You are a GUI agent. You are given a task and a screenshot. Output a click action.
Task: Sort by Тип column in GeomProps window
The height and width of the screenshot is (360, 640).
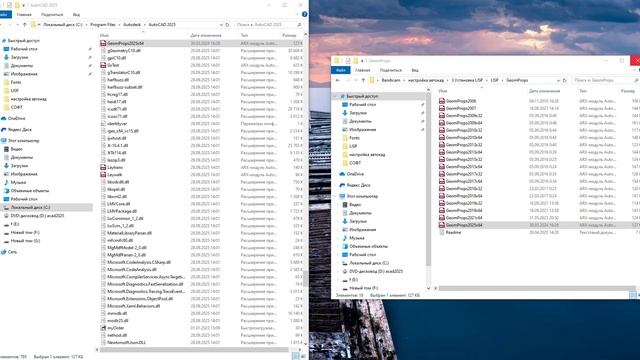(583, 91)
